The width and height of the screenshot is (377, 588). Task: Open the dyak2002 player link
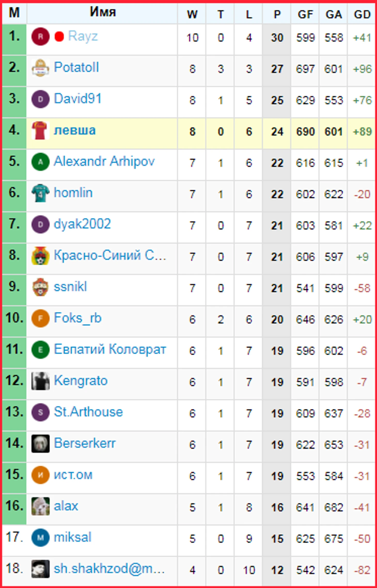[x=82, y=224]
